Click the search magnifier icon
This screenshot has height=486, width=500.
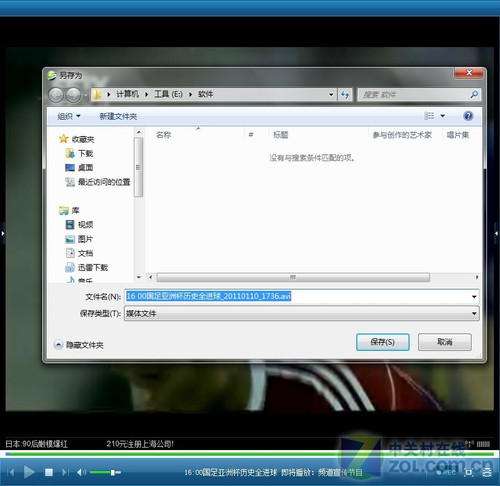pos(474,95)
